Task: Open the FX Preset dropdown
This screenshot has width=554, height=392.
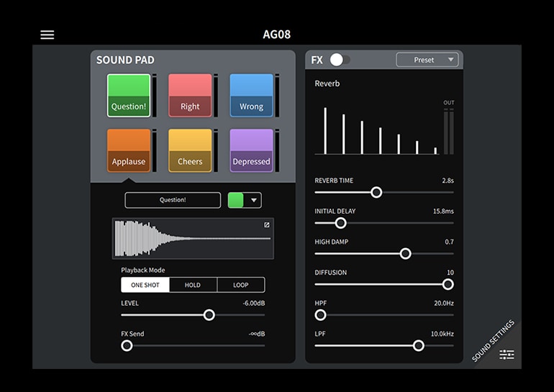Action: click(x=427, y=60)
